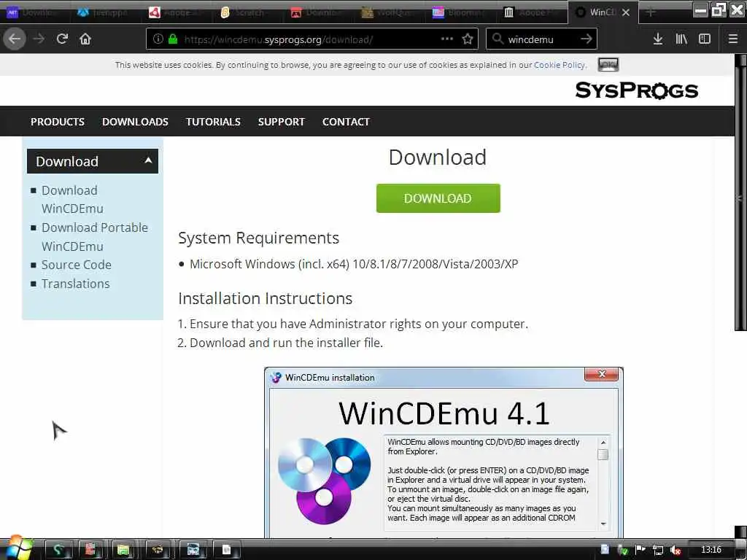The image size is (747, 560).
Task: Open the blank document taskbar icon
Action: pos(226,550)
